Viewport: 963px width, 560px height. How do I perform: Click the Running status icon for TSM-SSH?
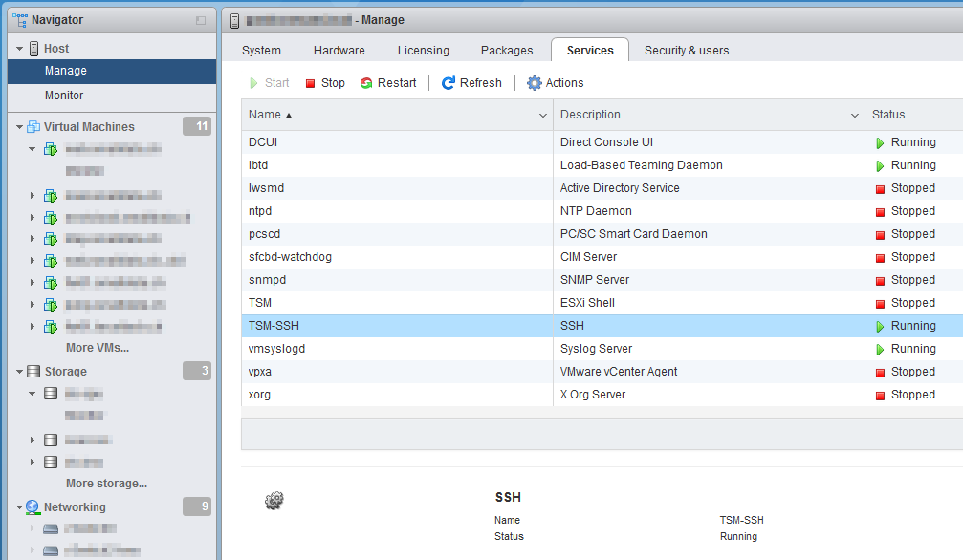click(880, 327)
